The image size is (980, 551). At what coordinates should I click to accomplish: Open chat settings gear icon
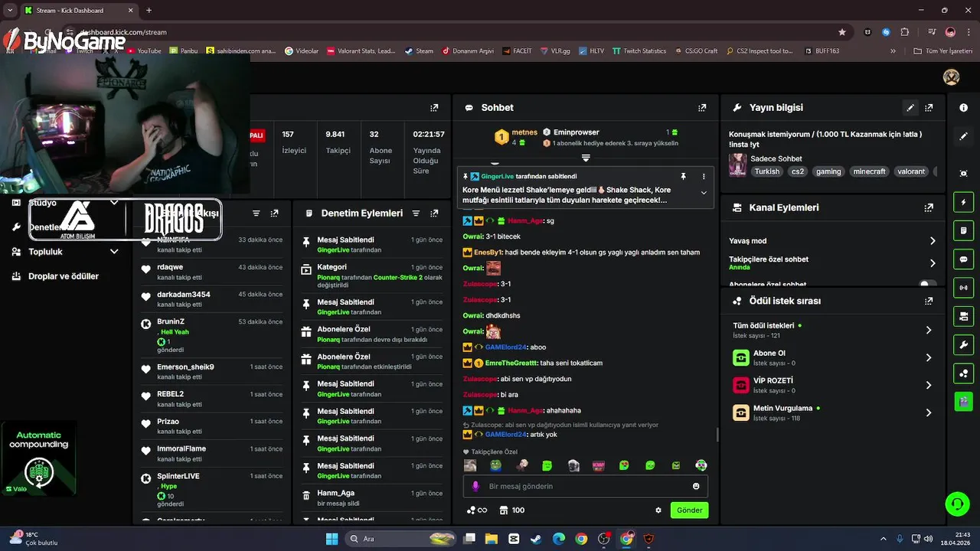coord(658,510)
